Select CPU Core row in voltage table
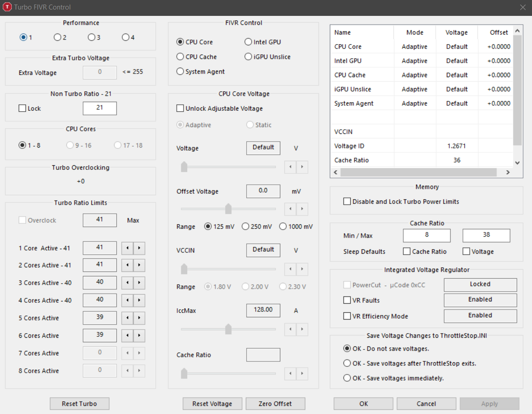The width and height of the screenshot is (532, 414). click(x=422, y=46)
